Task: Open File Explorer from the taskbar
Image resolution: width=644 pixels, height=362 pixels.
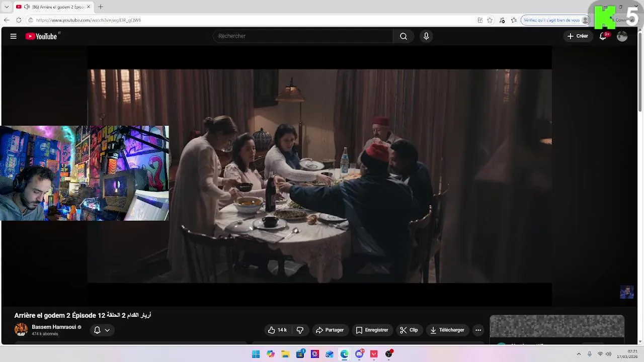Action: coord(285,354)
